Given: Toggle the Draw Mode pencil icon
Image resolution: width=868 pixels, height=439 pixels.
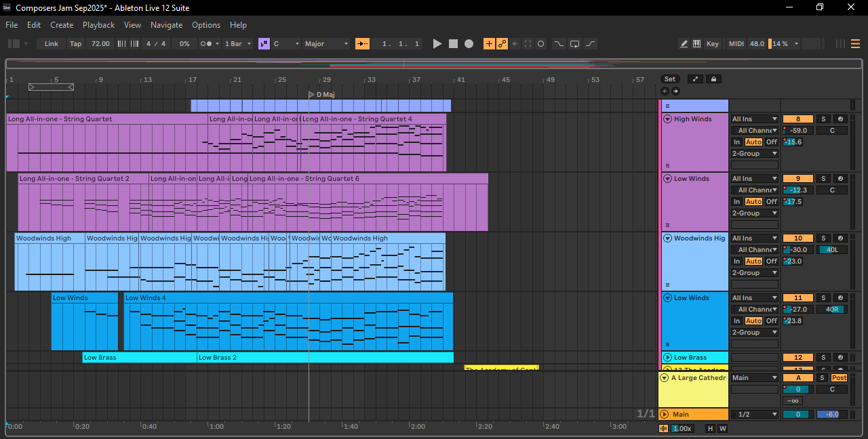Looking at the screenshot, I should point(684,43).
